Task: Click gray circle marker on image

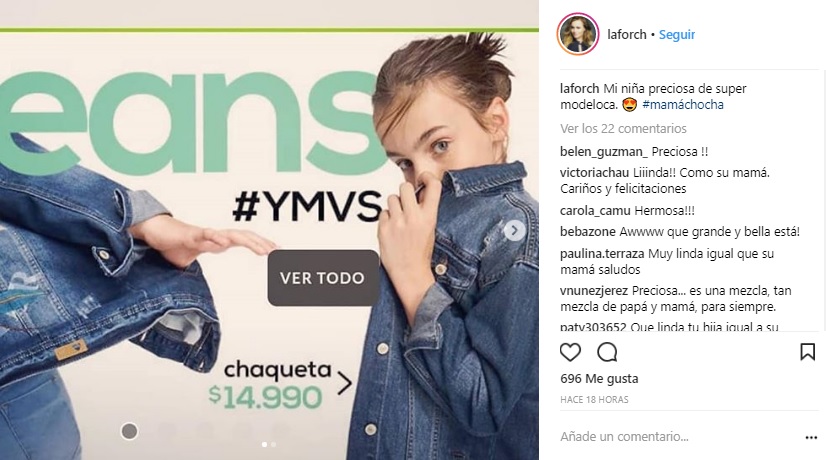Action: point(130,431)
